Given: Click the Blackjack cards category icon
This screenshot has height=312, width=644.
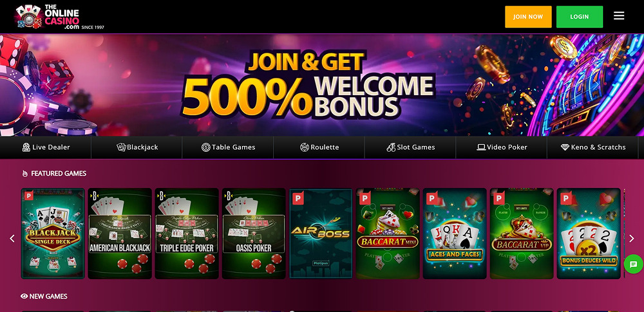Looking at the screenshot, I should 121,147.
